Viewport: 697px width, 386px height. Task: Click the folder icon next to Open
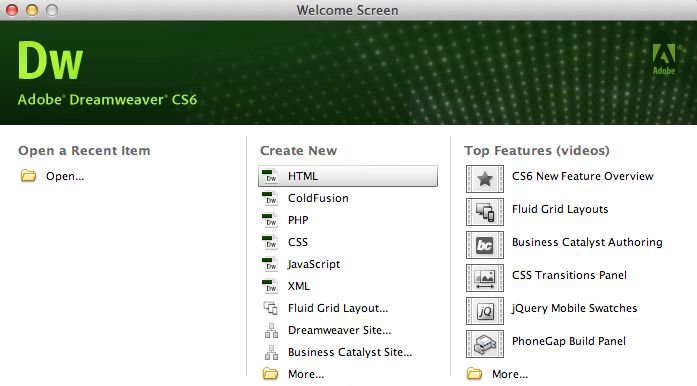click(x=28, y=176)
